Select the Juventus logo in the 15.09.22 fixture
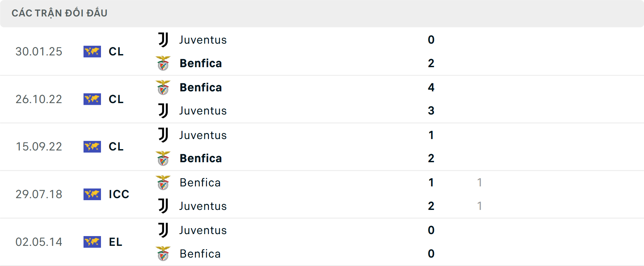 [x=163, y=135]
